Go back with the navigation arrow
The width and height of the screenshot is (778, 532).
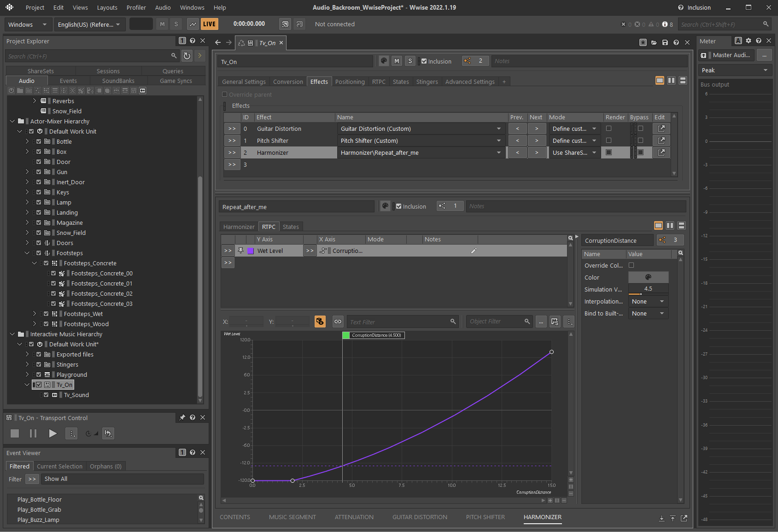[218, 42]
